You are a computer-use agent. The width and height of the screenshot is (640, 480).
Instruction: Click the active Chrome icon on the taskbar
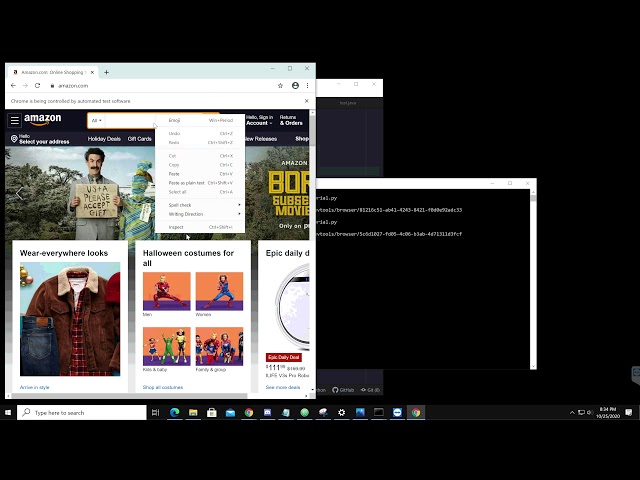pos(416,413)
